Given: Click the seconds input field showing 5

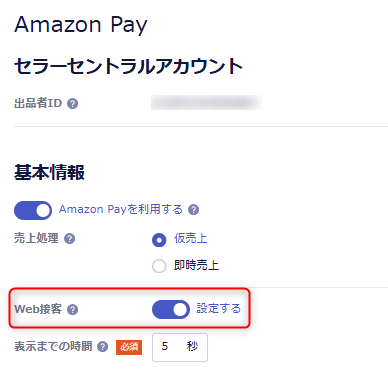Looking at the screenshot, I should click(x=180, y=347).
